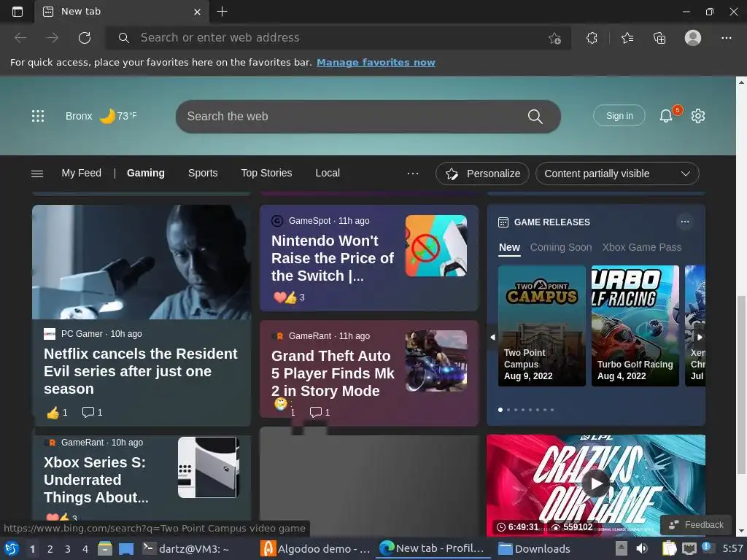Click the Xbox Series S thumbnail
Screen dimensions: 747x560
209,467
